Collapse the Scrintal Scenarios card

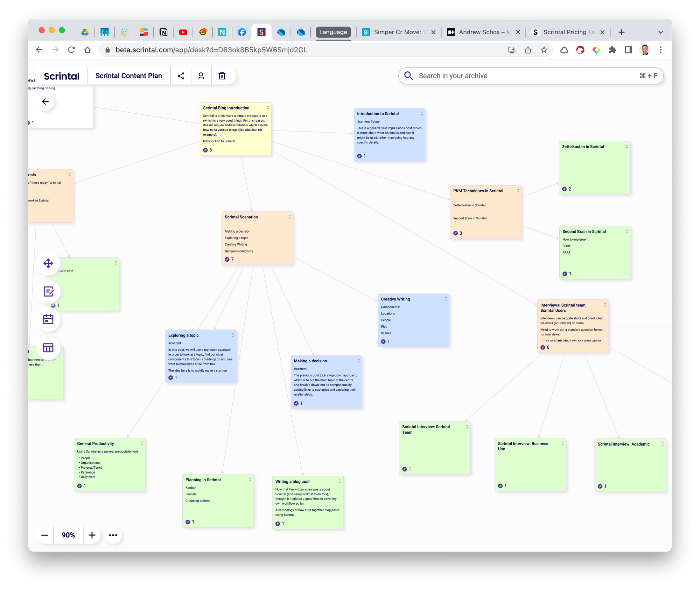[x=289, y=217]
